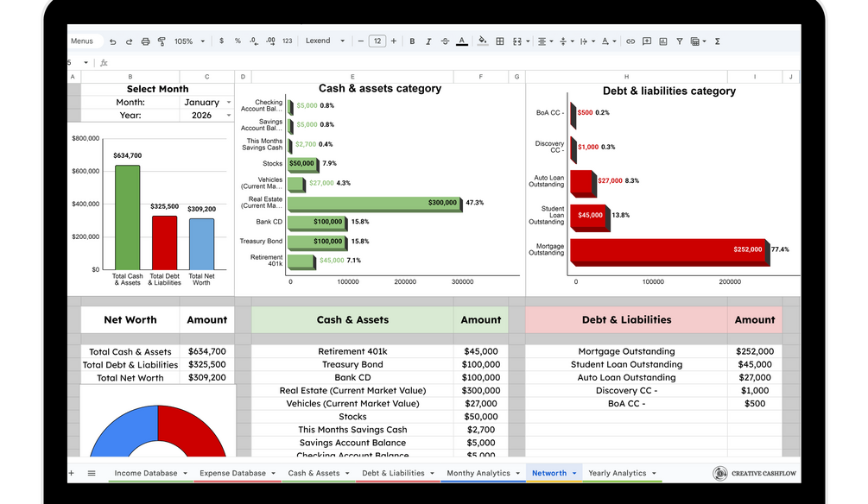Toggle strikethrough formatting
The height and width of the screenshot is (504, 868).
pyautogui.click(x=445, y=41)
